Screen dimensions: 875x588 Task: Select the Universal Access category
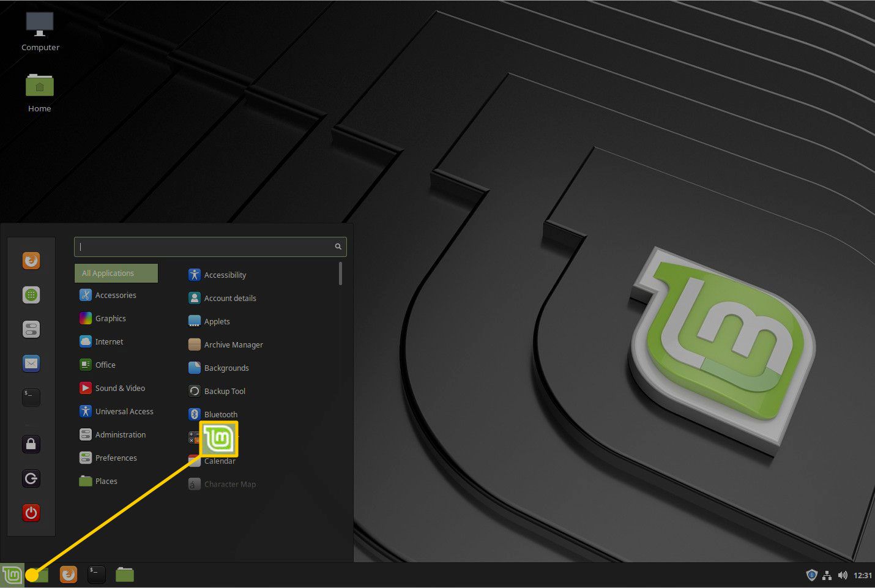click(x=116, y=411)
